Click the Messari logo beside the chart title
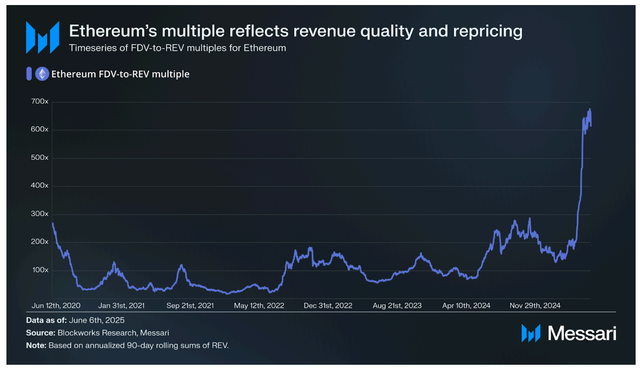Viewport: 640px width, 369px height. tap(42, 37)
